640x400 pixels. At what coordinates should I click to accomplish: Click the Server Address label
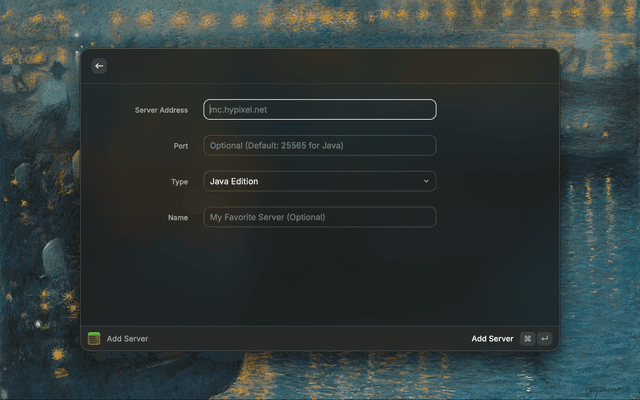click(161, 110)
